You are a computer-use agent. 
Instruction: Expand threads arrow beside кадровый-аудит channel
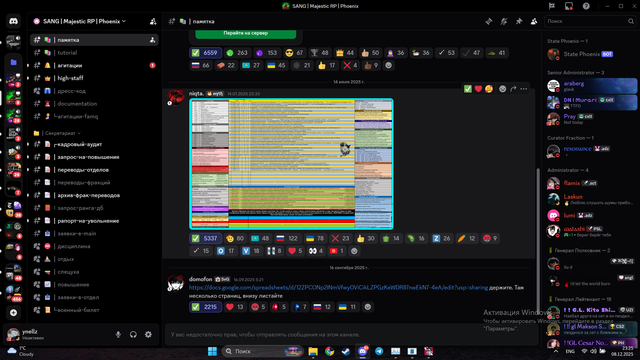pyautogui.click(x=28, y=144)
